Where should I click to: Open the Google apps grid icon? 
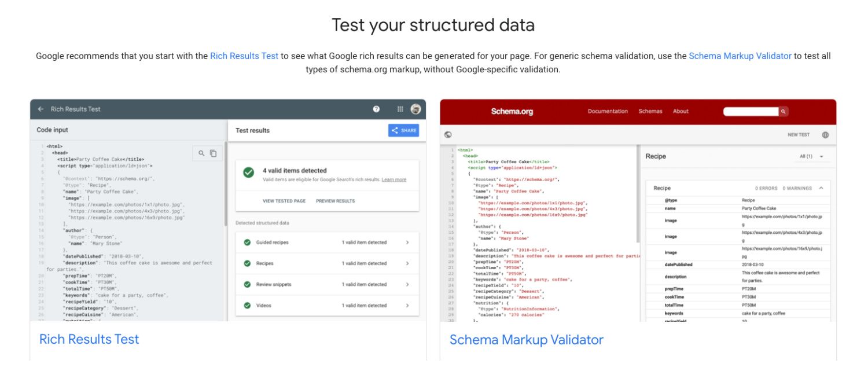tap(400, 109)
